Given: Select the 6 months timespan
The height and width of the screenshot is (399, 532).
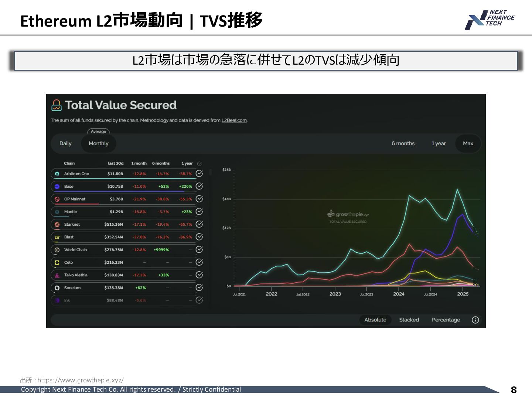Looking at the screenshot, I should tap(403, 143).
